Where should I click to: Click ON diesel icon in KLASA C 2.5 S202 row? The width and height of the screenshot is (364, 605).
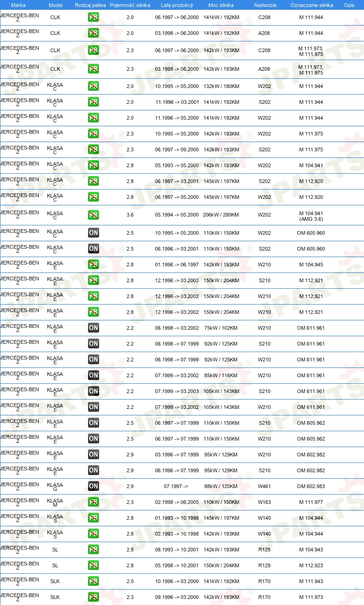click(x=93, y=249)
